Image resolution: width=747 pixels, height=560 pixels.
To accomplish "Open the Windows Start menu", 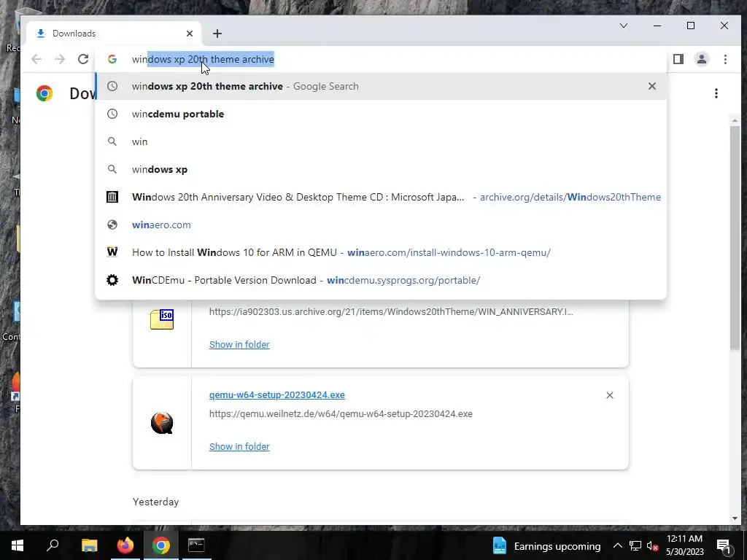I will [18, 545].
